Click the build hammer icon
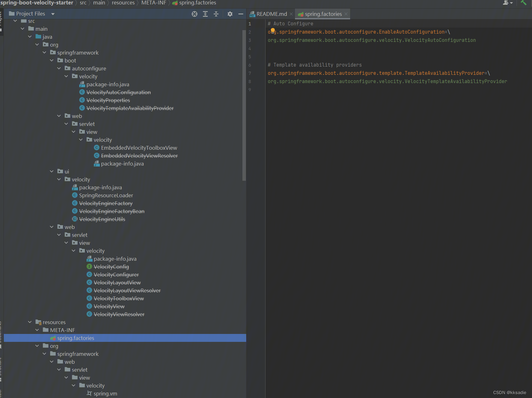Image resolution: width=532 pixels, height=398 pixels. pos(523,2)
